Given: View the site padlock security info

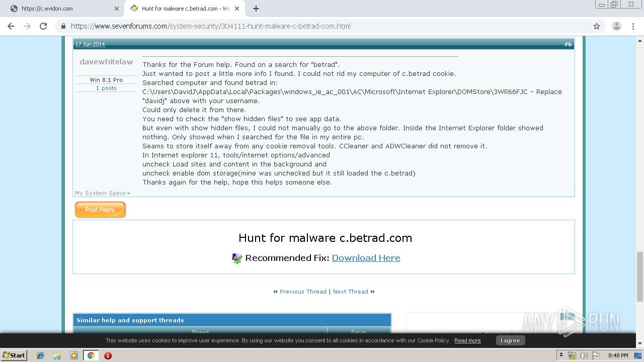Looking at the screenshot, I should coord(63,26).
